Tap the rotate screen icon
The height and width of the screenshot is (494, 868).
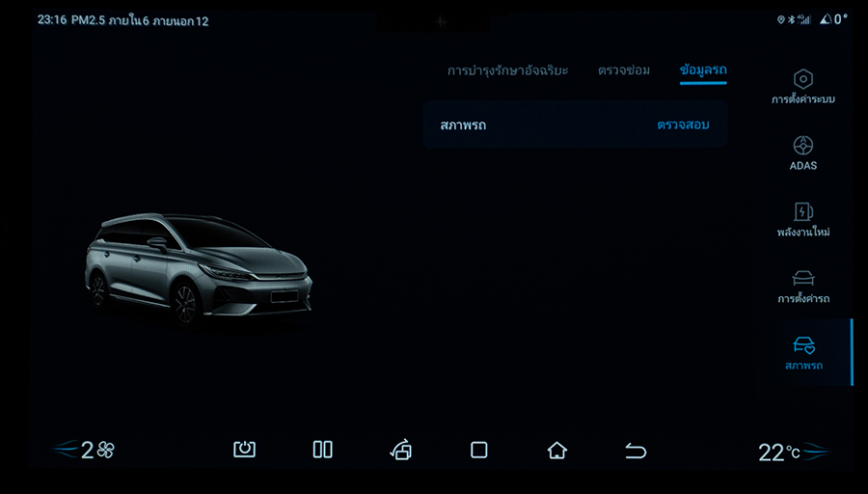coord(400,450)
